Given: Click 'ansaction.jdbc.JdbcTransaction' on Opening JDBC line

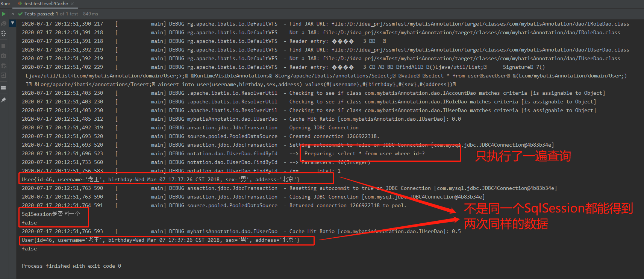Looking at the screenshot, I should [232, 127].
